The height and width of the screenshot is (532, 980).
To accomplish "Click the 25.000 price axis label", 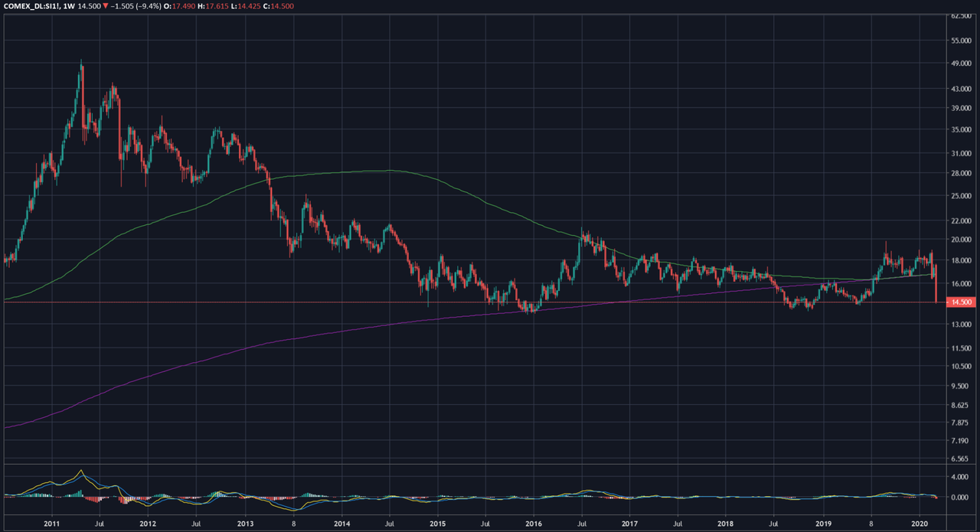I will (960, 197).
